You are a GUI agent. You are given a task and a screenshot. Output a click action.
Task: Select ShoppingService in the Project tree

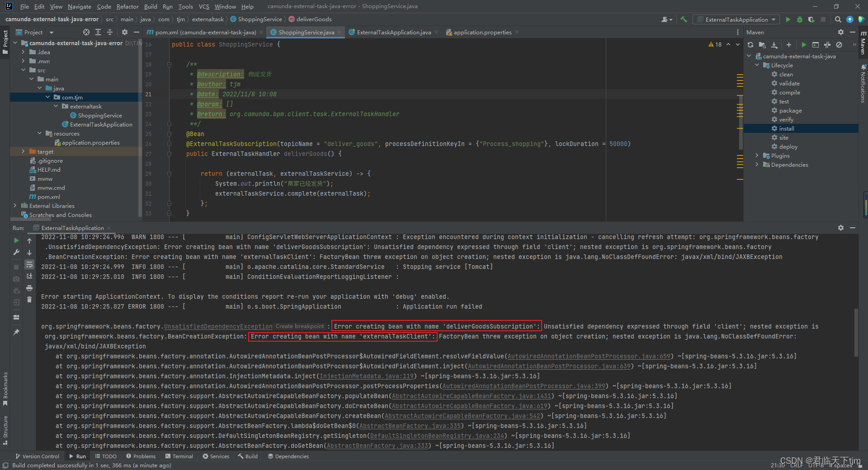pos(99,115)
